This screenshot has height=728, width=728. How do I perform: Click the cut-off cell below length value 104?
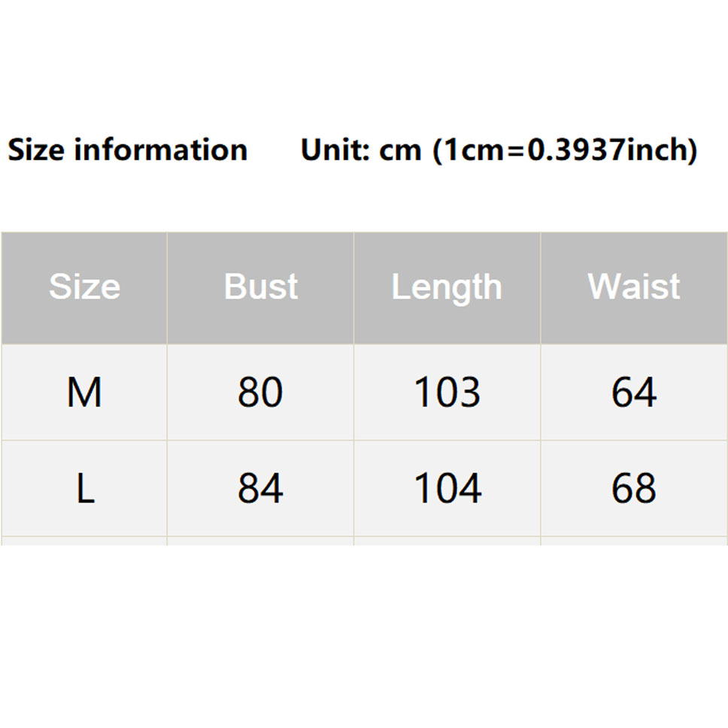tap(447, 541)
